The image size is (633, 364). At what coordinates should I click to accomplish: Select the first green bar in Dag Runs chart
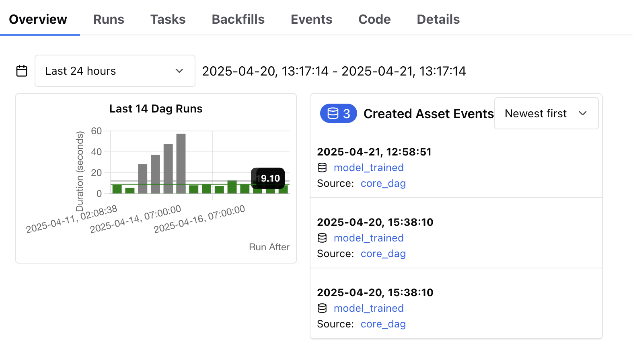pos(117,189)
